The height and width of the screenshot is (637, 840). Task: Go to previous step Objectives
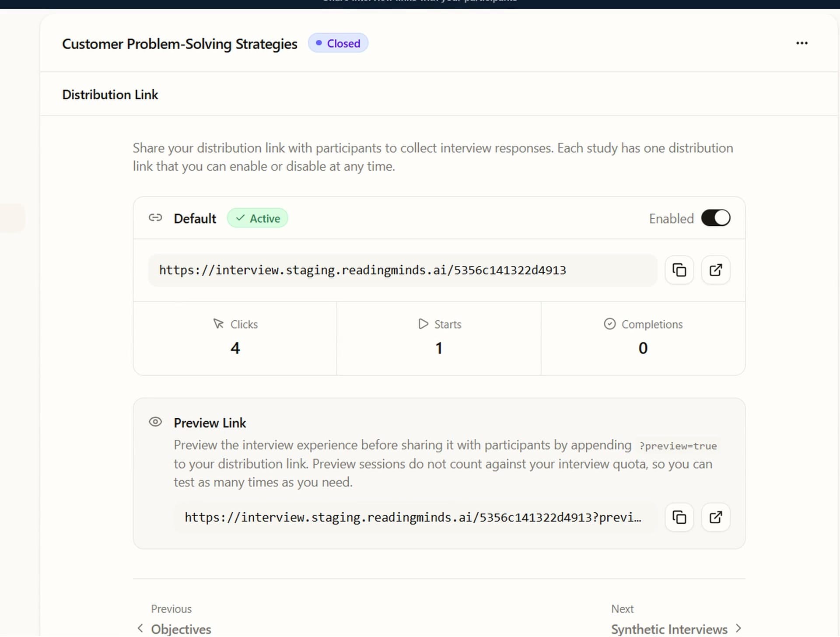point(181,629)
